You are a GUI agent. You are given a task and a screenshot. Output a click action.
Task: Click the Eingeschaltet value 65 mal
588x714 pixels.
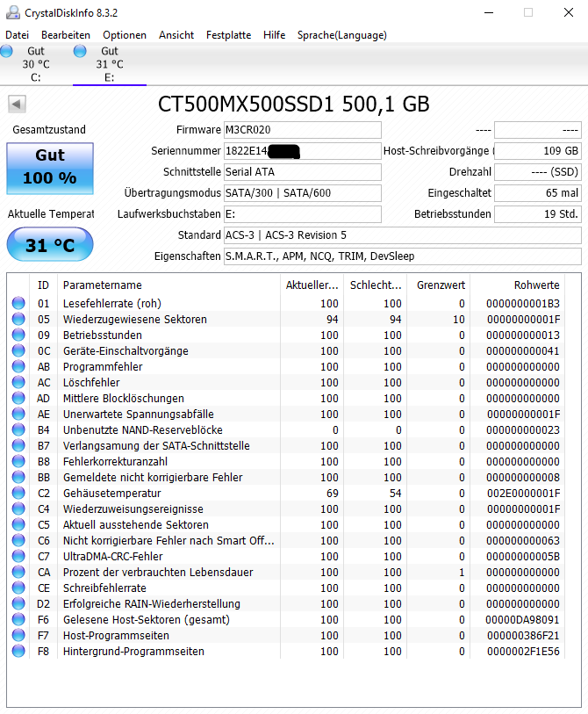tap(538, 193)
